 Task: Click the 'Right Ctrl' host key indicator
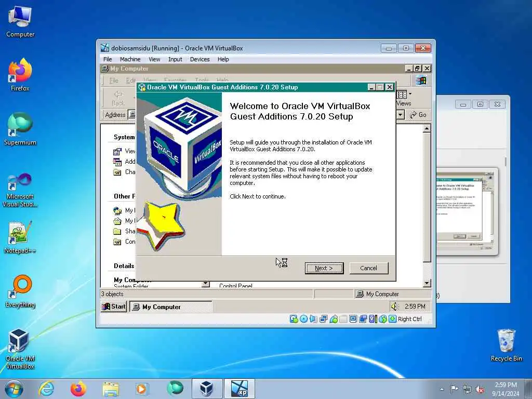(x=409, y=319)
